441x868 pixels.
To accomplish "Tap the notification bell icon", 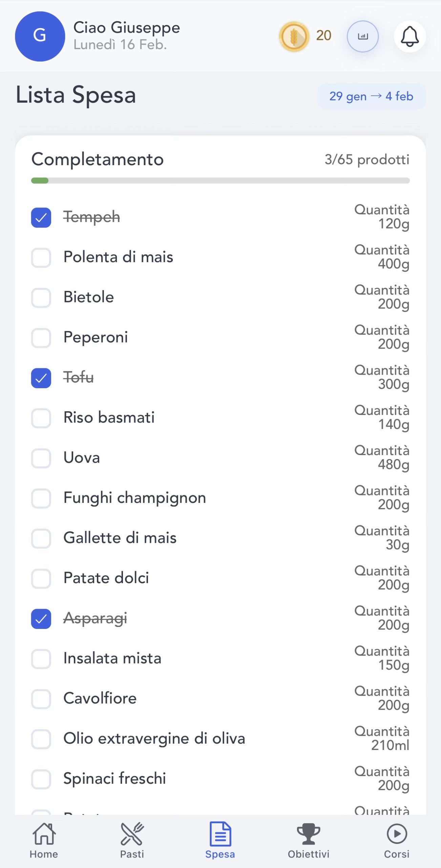I will [409, 36].
